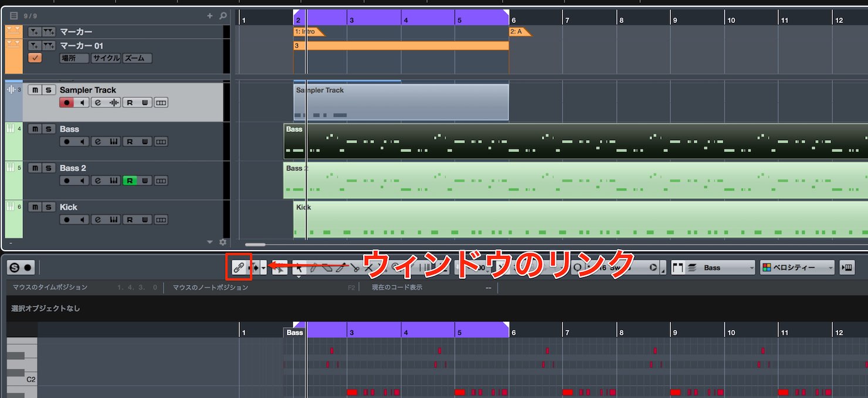
Task: Toggle monitor on Sampler Track
Action: tap(82, 103)
